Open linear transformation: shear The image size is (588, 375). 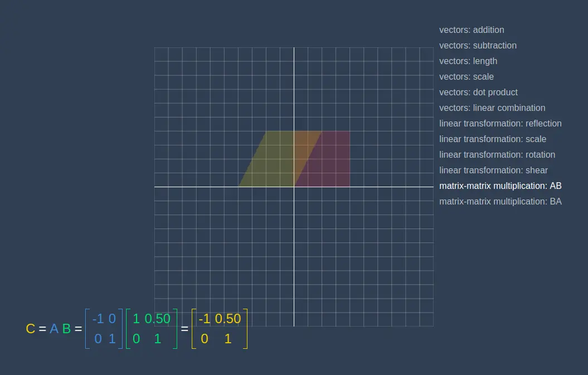pos(493,171)
